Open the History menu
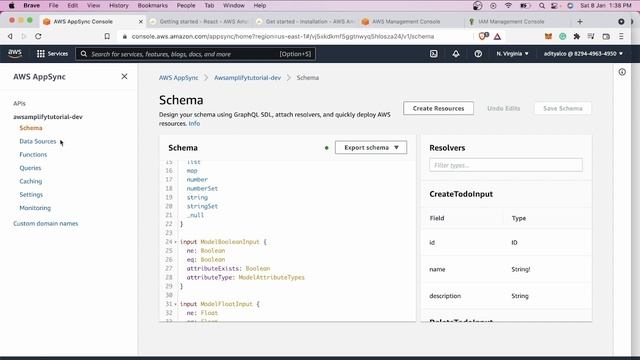 click(119, 6)
